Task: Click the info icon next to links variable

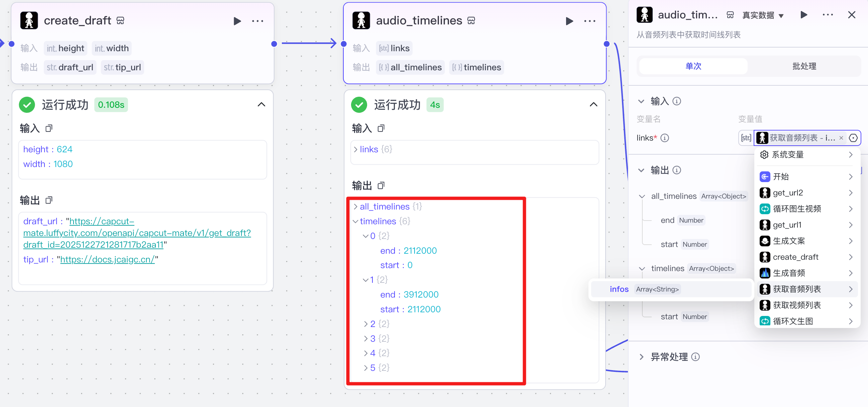Action: [x=664, y=138]
